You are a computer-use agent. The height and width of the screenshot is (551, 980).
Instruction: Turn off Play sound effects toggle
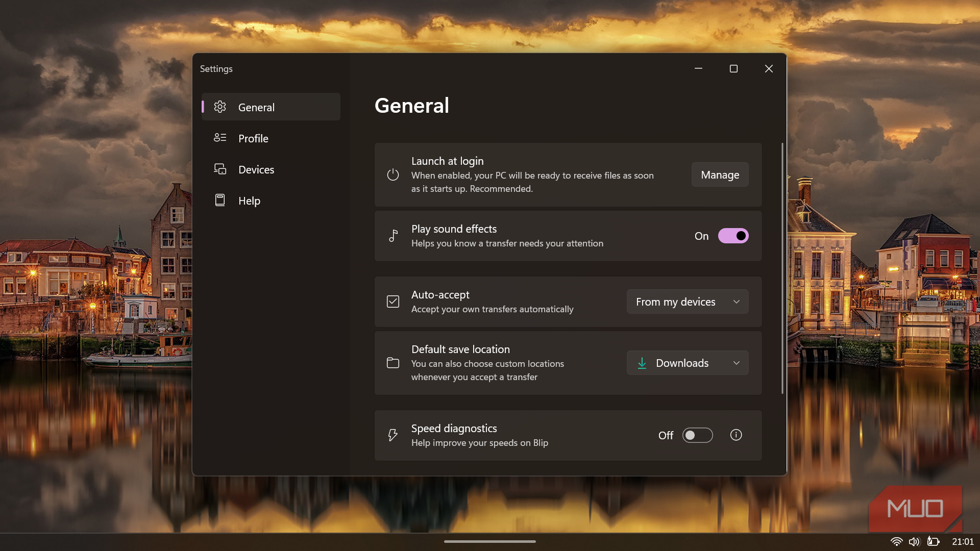[733, 236]
